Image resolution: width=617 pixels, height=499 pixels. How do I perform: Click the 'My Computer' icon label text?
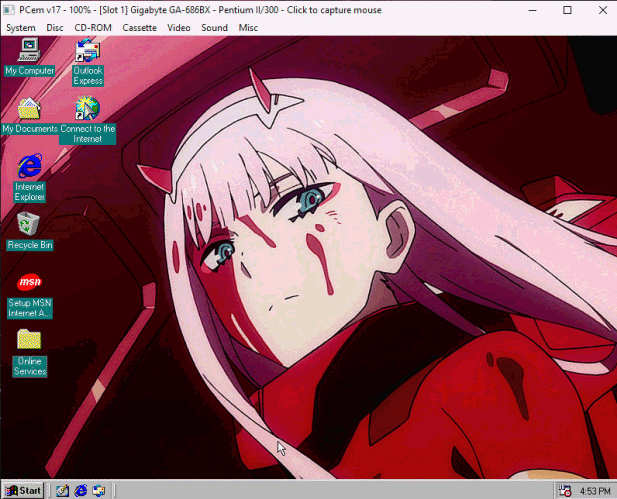tap(30, 71)
